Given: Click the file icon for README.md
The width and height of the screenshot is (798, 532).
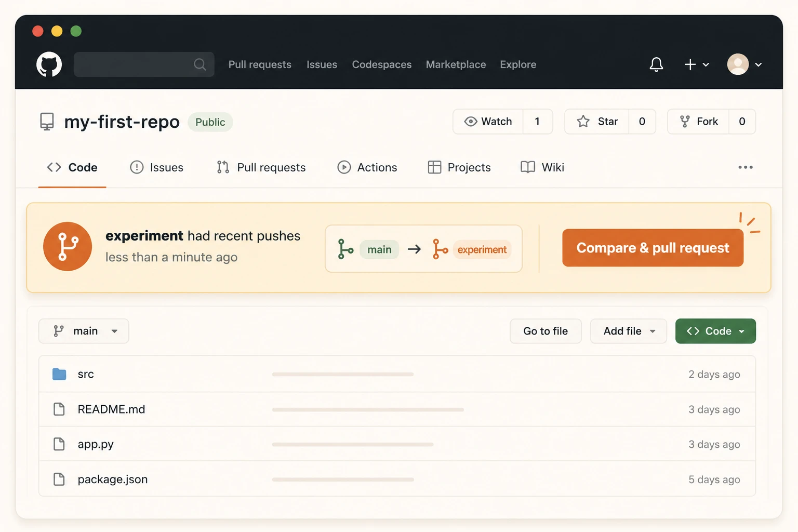Looking at the screenshot, I should pos(59,409).
